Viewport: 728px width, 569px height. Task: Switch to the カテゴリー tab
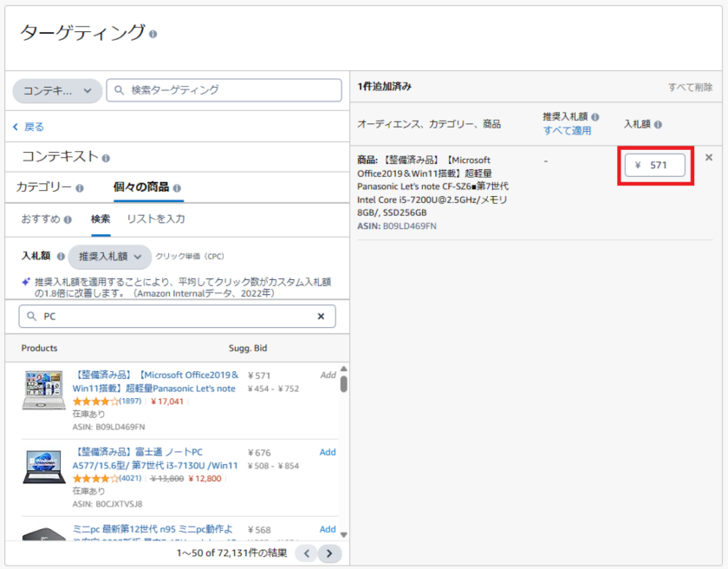coord(44,187)
